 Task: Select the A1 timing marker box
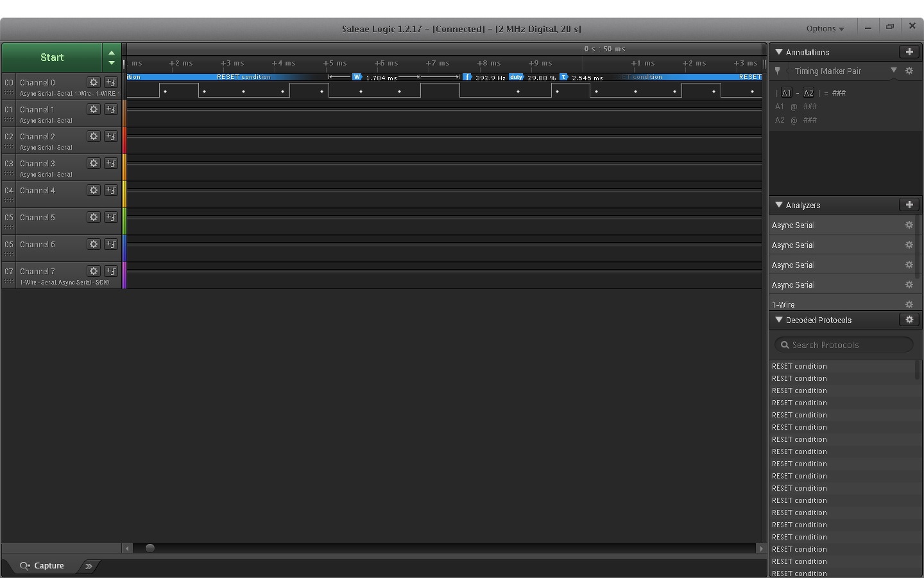787,92
